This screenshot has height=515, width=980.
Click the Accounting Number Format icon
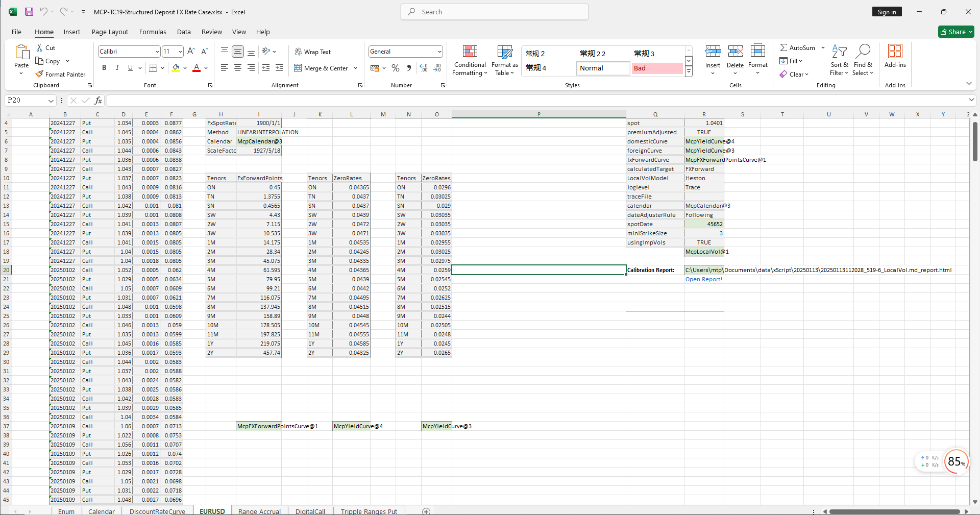pos(375,68)
